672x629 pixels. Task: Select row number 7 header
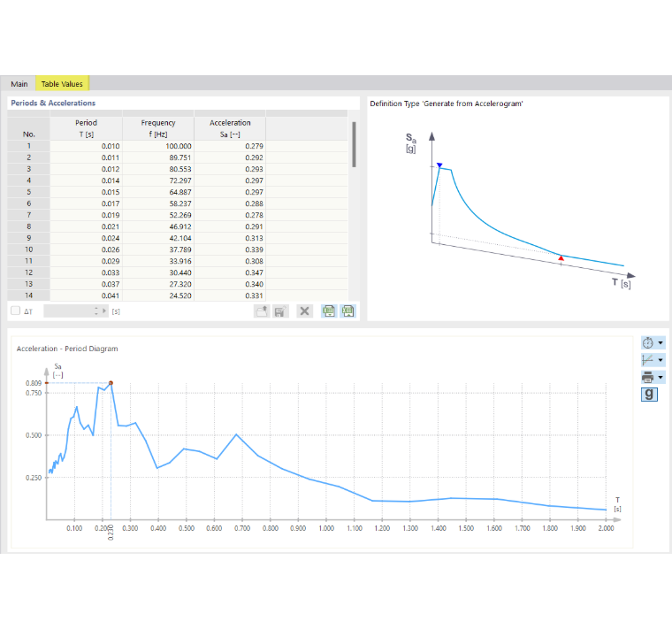click(28, 215)
